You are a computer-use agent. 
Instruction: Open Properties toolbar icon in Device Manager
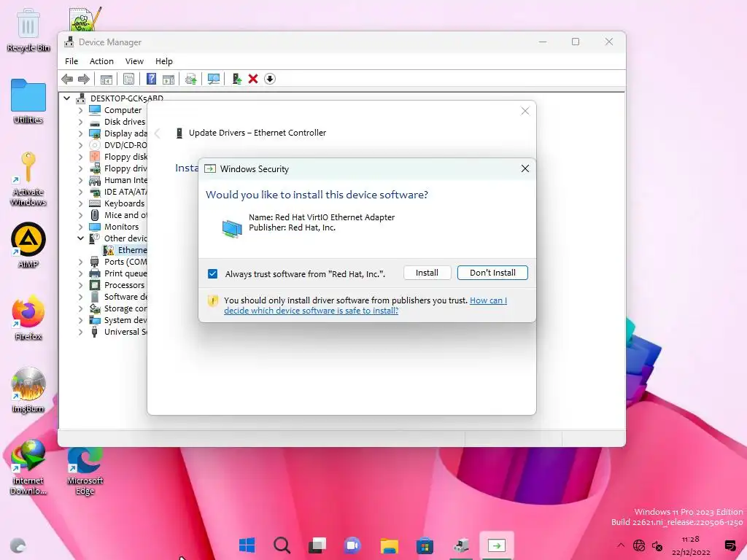(x=128, y=79)
